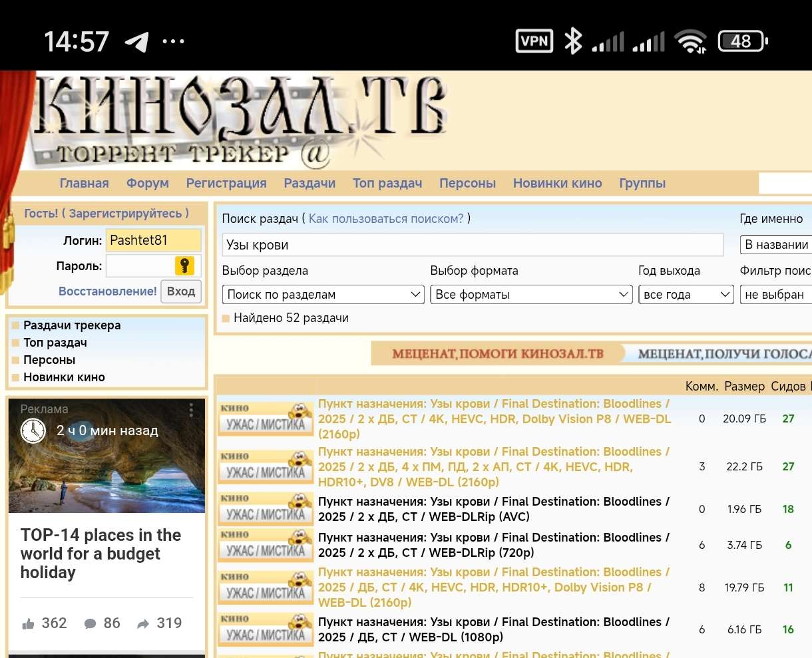
Task: Tap the Telegram notification icon
Action: (x=136, y=42)
